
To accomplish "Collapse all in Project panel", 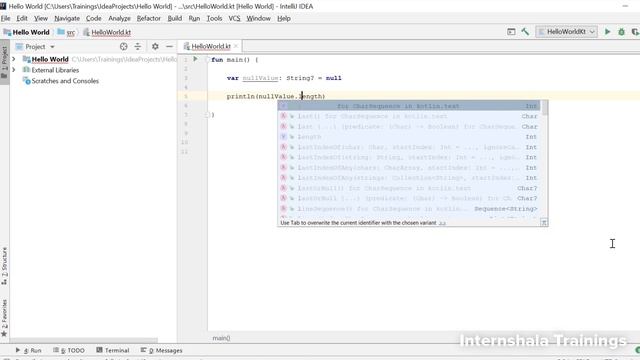I will 138,47.
